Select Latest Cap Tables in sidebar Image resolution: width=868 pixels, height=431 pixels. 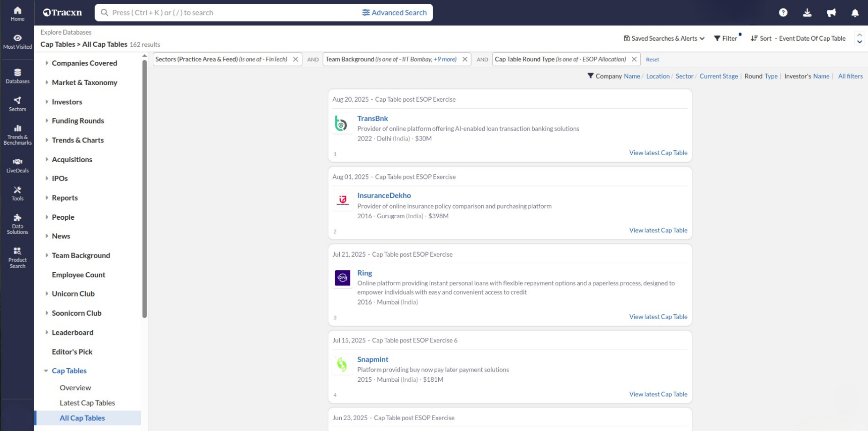pos(87,403)
